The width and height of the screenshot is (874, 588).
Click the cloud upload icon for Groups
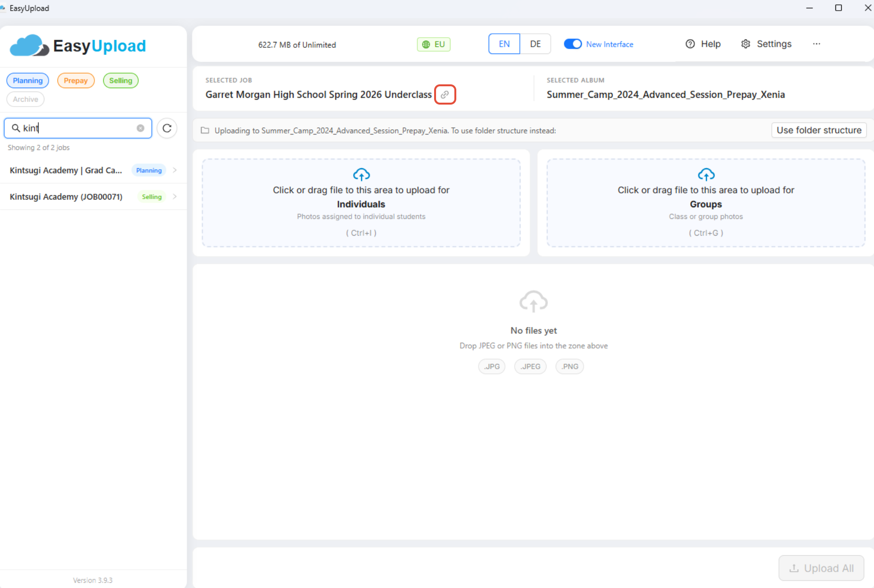point(706,174)
